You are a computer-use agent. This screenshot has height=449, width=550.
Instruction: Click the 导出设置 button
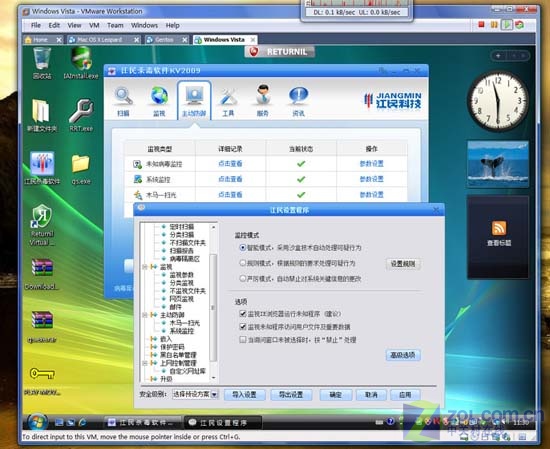[x=291, y=395]
